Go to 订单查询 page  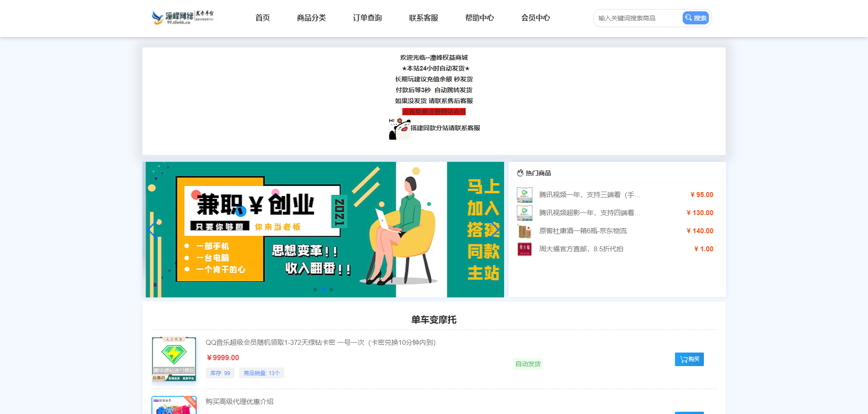point(368,18)
